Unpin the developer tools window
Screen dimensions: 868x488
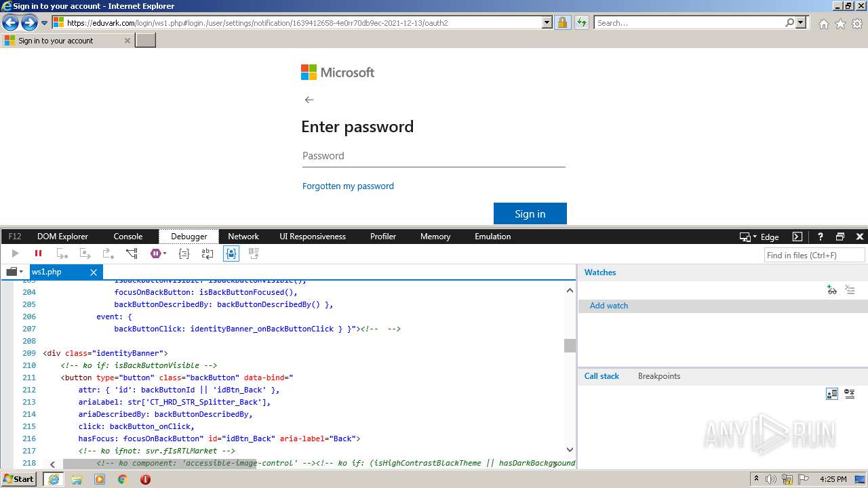(840, 237)
